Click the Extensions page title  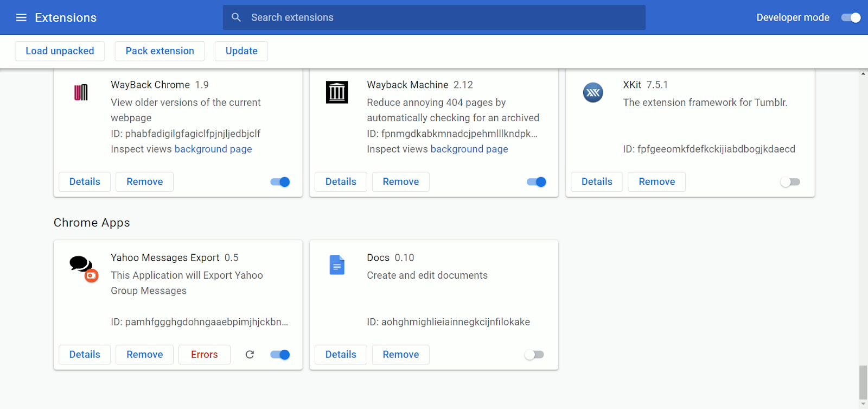tap(66, 17)
